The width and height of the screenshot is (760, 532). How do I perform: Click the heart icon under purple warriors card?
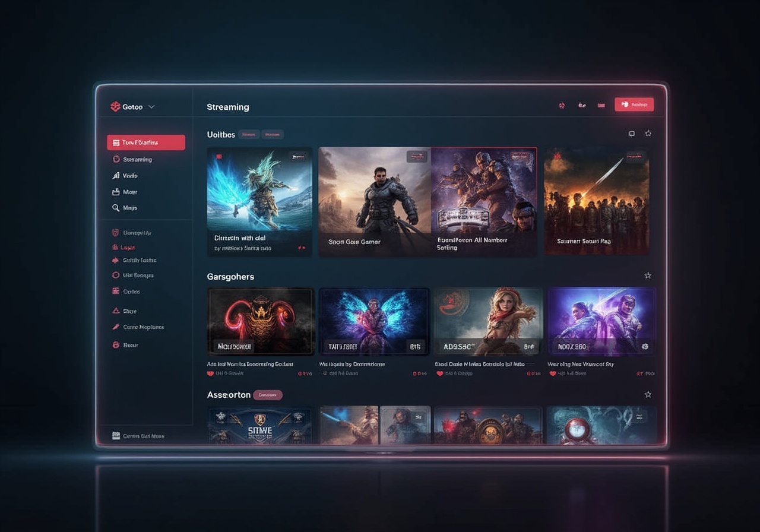(553, 373)
